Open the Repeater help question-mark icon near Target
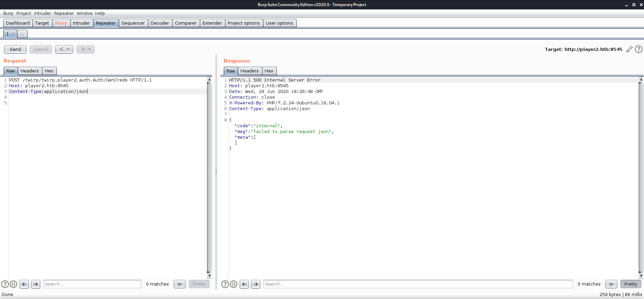This screenshot has width=644, height=299. (x=639, y=49)
